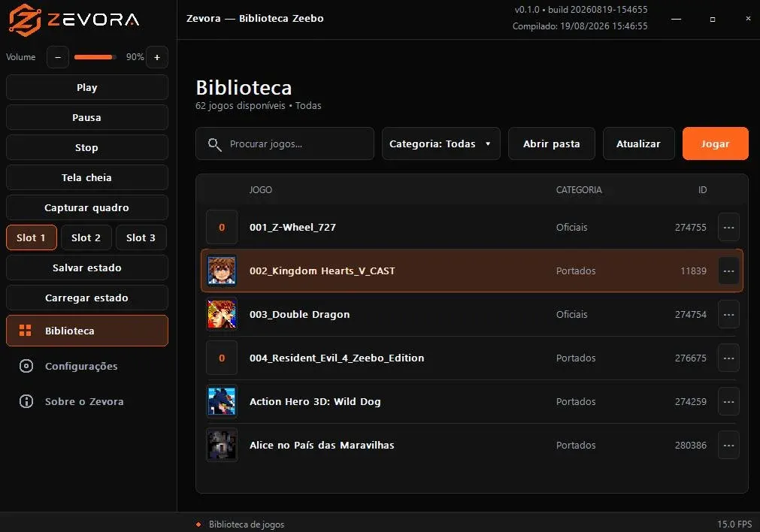Click the Atualizar button

click(x=639, y=144)
